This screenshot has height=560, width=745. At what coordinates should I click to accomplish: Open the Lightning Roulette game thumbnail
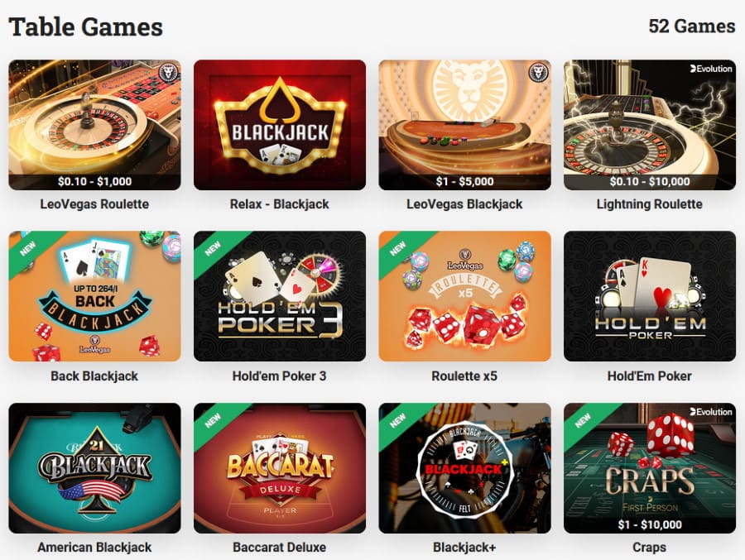pos(650,125)
